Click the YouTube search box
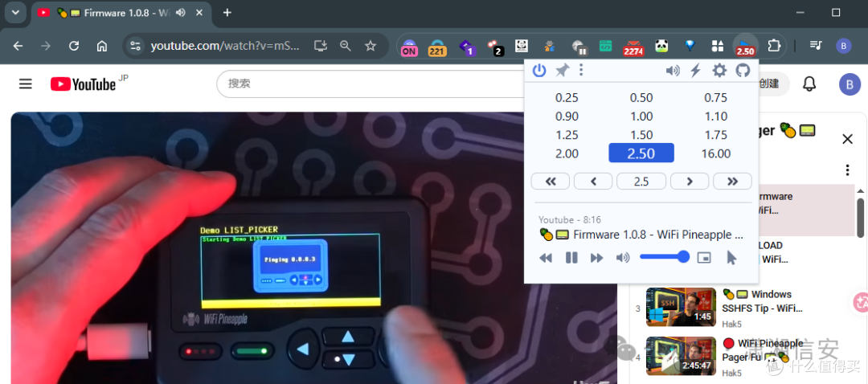The width and height of the screenshot is (868, 384). pyautogui.click(x=371, y=84)
